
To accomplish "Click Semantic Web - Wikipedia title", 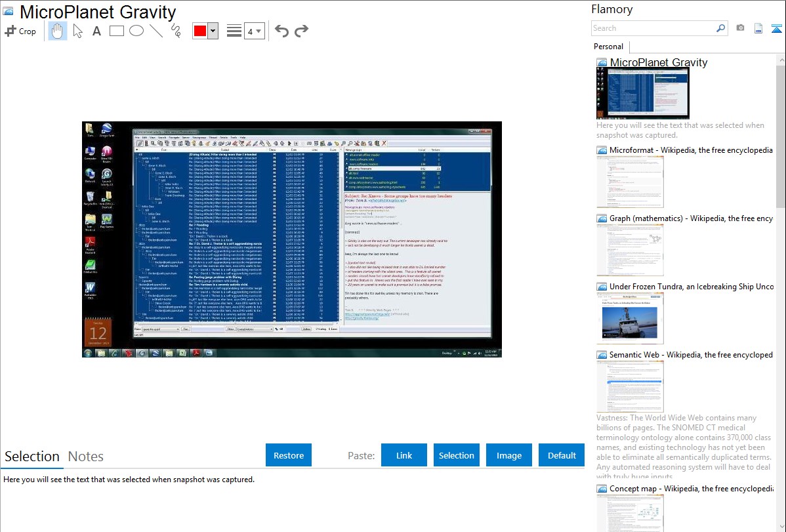I will click(691, 354).
